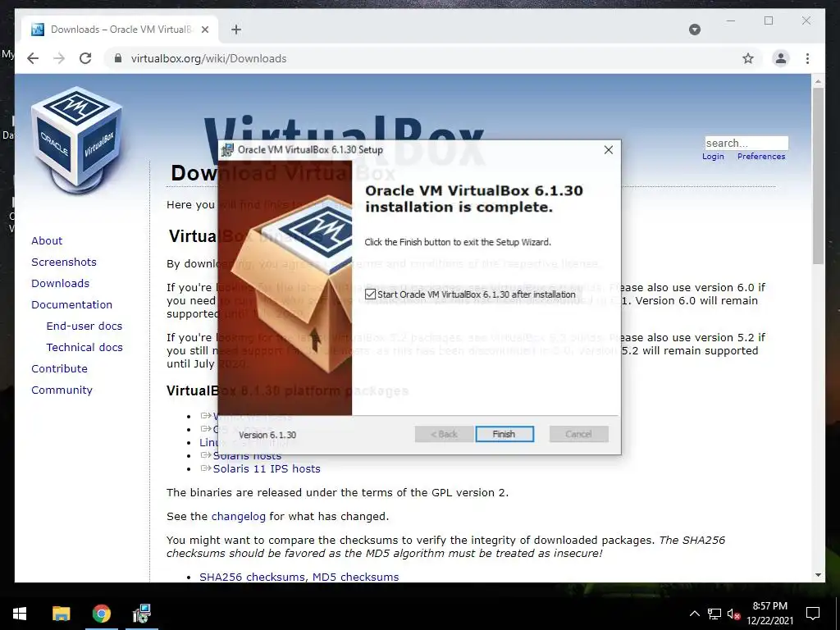Open the Solaris hosts download link
The height and width of the screenshot is (630, 840).
point(247,456)
